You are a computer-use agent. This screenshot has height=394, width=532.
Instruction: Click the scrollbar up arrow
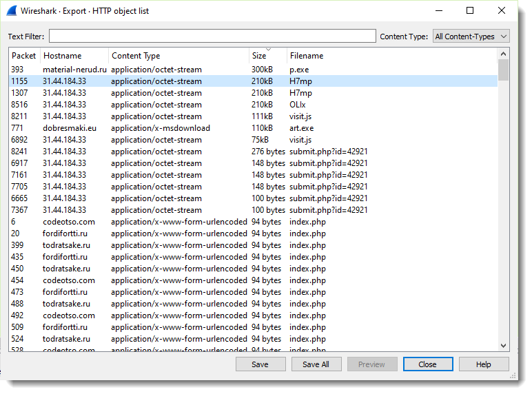click(x=504, y=54)
